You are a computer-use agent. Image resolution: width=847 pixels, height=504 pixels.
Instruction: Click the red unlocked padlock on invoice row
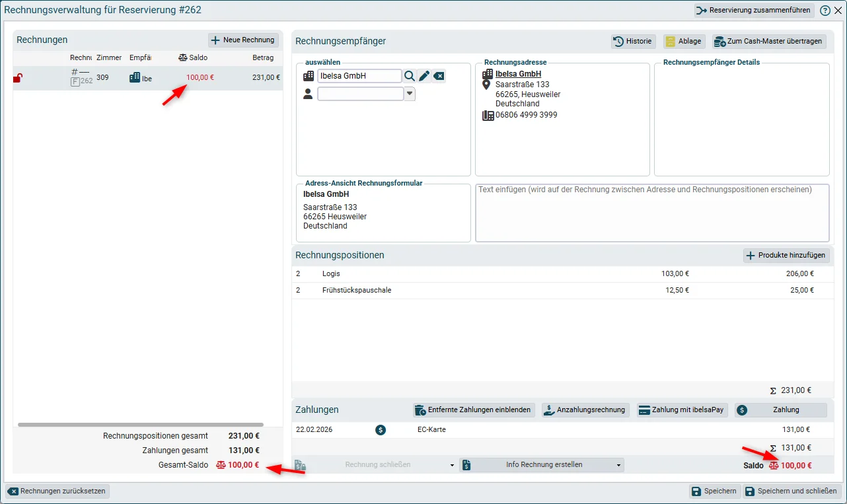pyautogui.click(x=18, y=78)
